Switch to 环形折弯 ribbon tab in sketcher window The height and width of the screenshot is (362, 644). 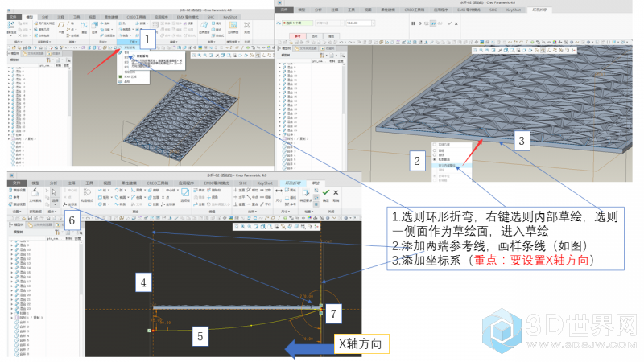pyautogui.click(x=293, y=183)
